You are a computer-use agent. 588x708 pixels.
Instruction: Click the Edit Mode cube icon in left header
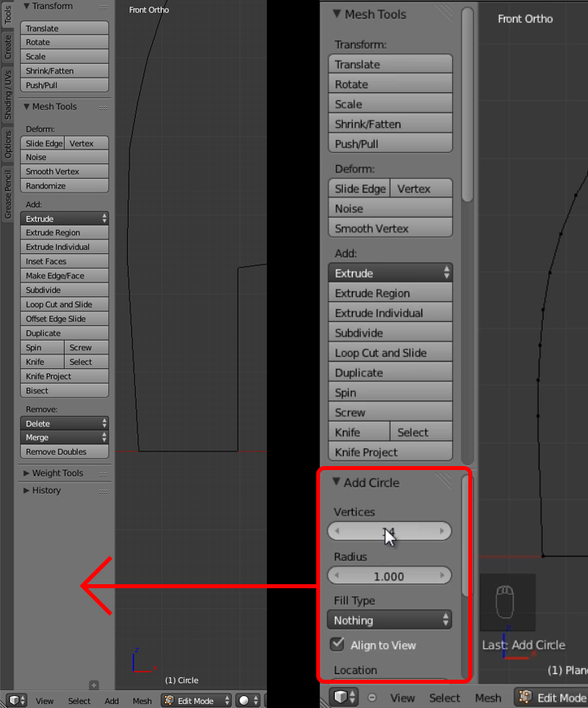169,701
